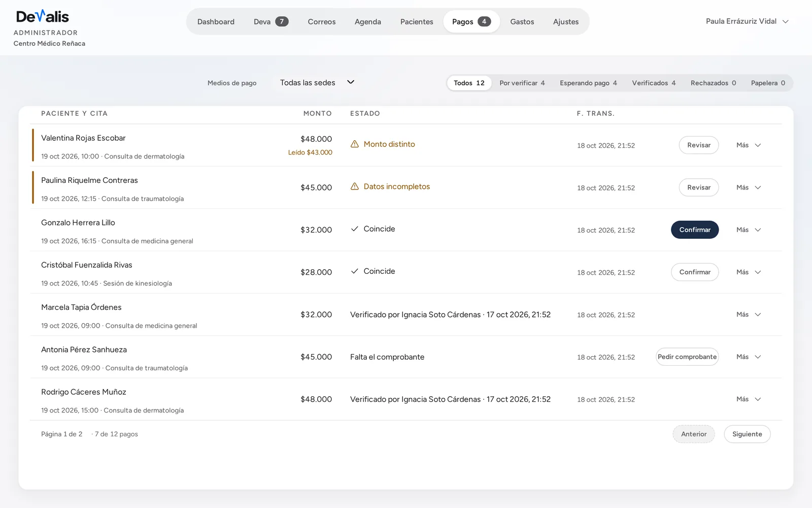Open the Todas las sedes dropdown

click(317, 82)
